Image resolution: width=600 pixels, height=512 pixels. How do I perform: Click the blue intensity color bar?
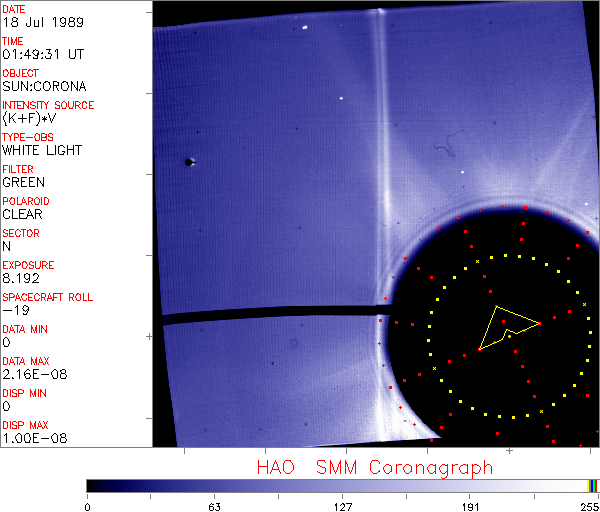pyautogui.click(x=342, y=486)
